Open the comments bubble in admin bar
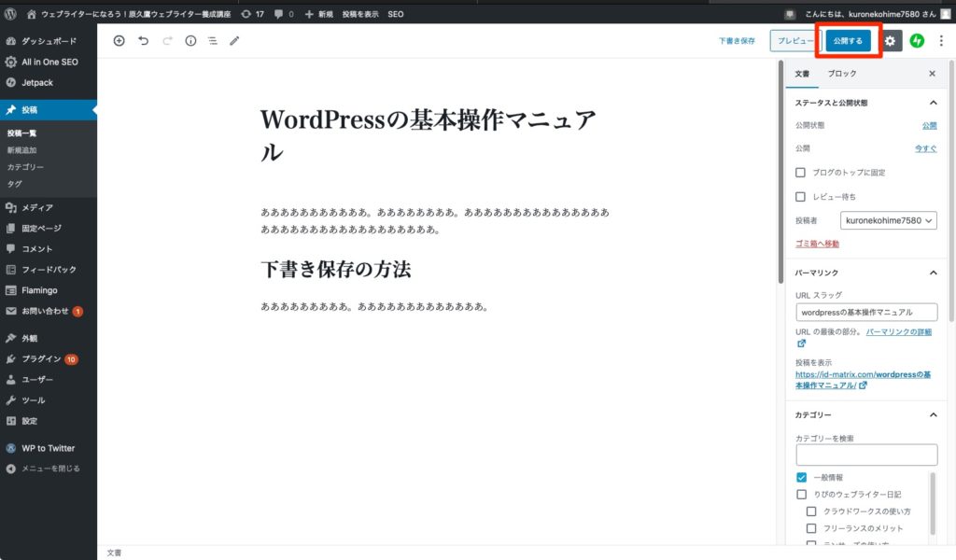The height and width of the screenshot is (560, 956). coord(284,14)
